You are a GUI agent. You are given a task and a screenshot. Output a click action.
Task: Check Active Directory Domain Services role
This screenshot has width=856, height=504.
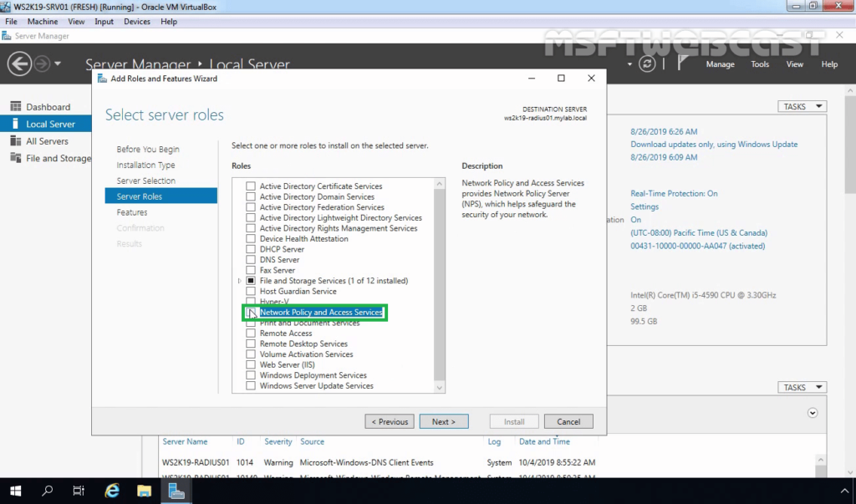[x=251, y=196]
